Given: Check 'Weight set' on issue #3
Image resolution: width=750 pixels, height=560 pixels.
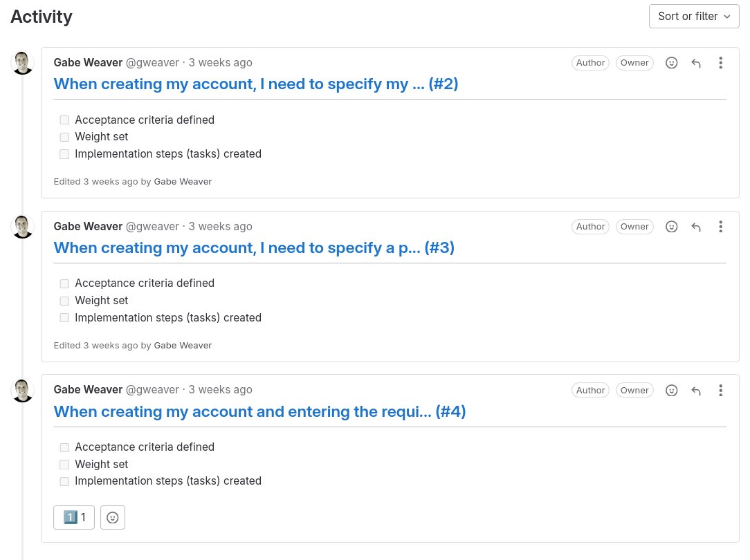Looking at the screenshot, I should tap(64, 301).
